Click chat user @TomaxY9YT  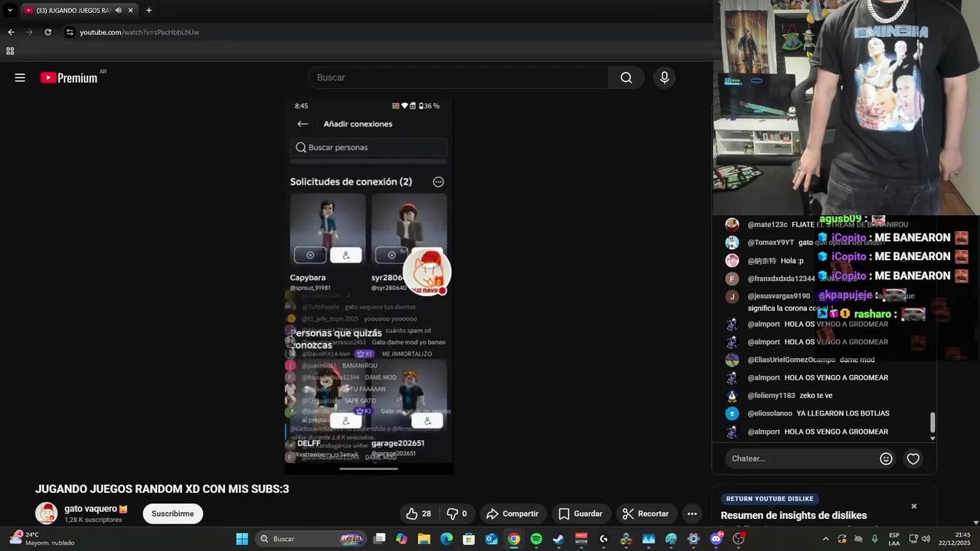(x=770, y=243)
